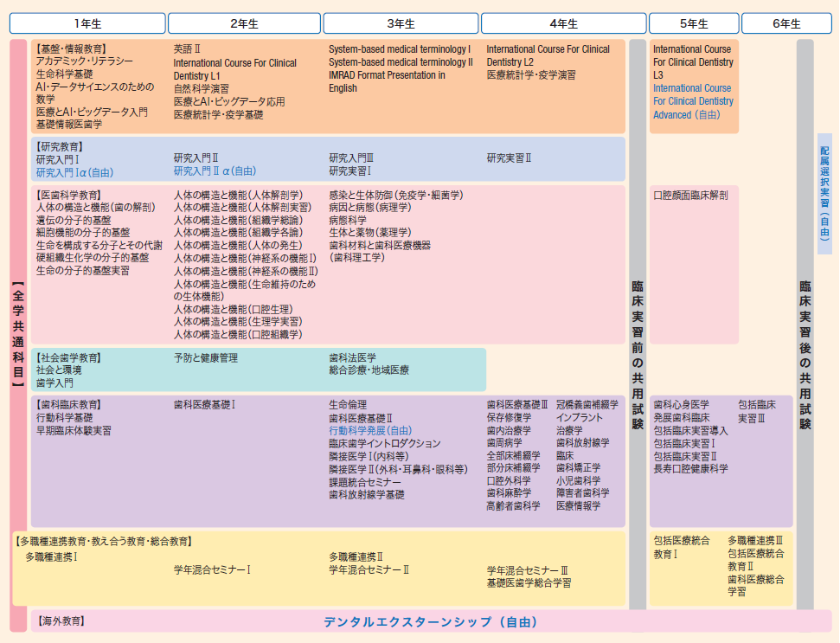Image resolution: width=840 pixels, height=643 pixels.
Task: Click the 【全学共通科目】 vertical bar
Action: 18,335
